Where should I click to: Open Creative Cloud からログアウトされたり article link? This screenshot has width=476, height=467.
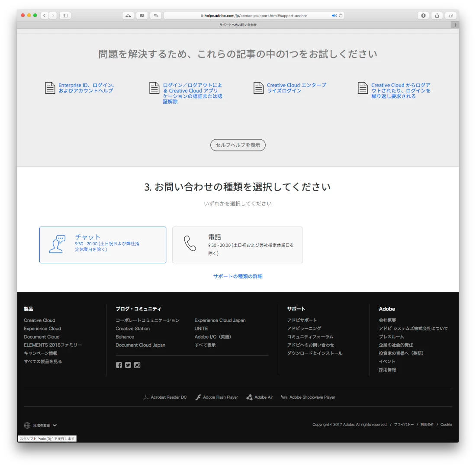401,91
